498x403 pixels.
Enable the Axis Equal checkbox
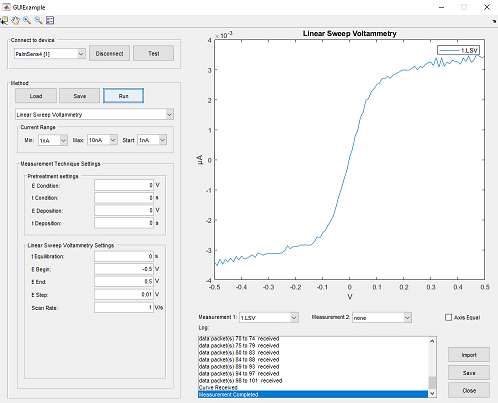(448, 317)
